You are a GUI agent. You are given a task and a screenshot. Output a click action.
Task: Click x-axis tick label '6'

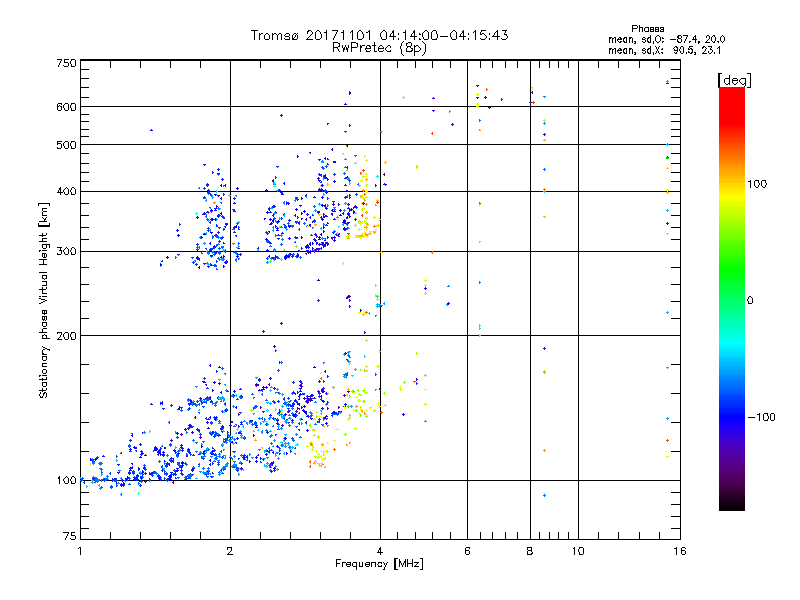pyautogui.click(x=467, y=551)
